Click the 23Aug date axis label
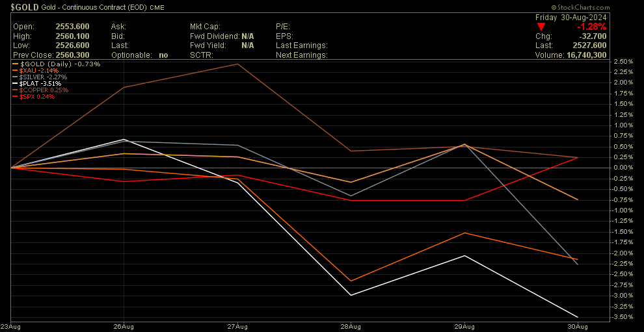 (x=12, y=326)
